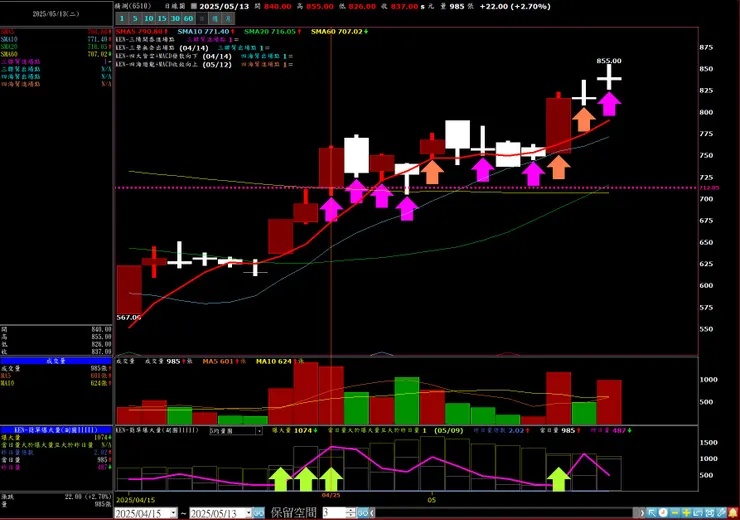Click the clock icon in bottom toolbar
This screenshot has width=740, height=520.
pyautogui.click(x=663, y=513)
